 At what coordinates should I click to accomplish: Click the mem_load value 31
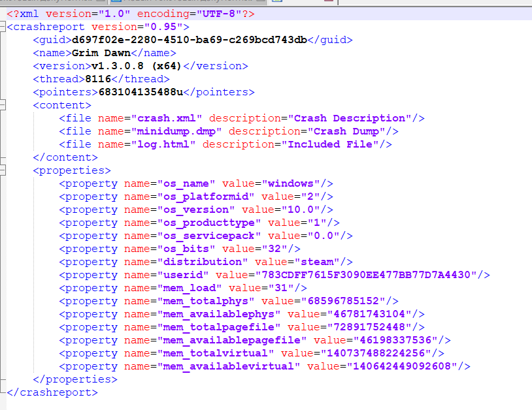(x=281, y=288)
